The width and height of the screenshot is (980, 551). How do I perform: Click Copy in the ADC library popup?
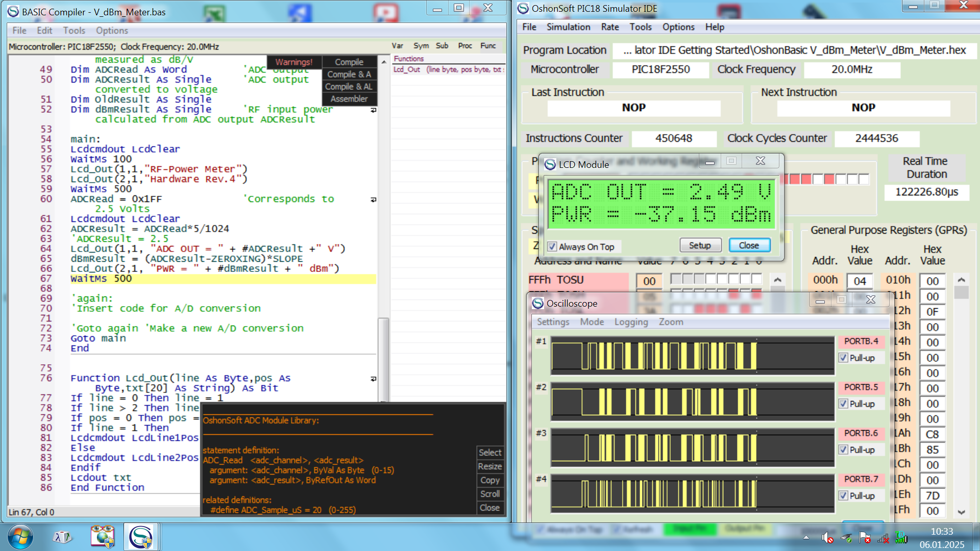coord(490,480)
